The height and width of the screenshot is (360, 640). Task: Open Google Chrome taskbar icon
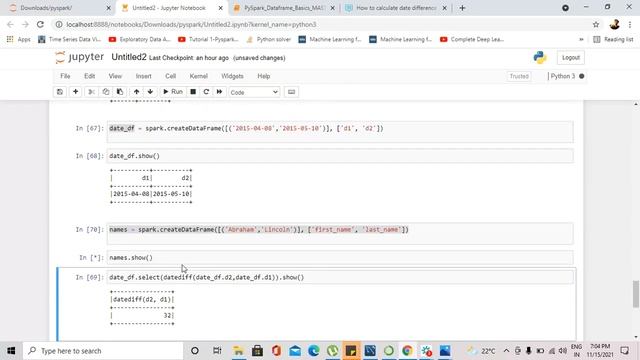coord(407,351)
